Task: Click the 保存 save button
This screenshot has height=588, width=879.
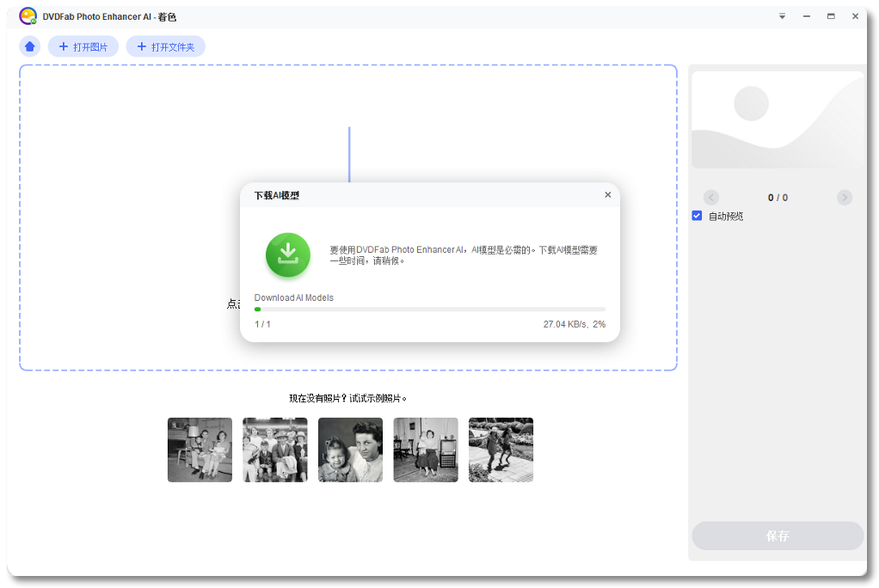Action: tap(778, 536)
